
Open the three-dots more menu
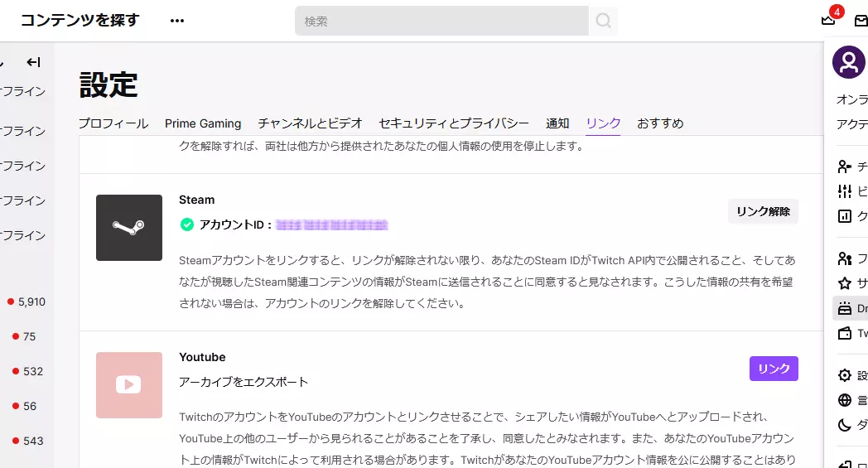point(177,21)
